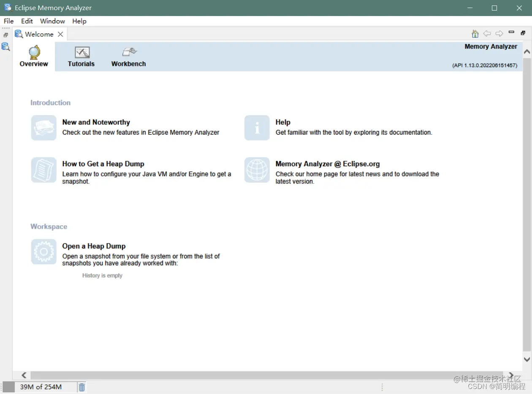Click the Open a Heap Dump link

(x=94, y=246)
